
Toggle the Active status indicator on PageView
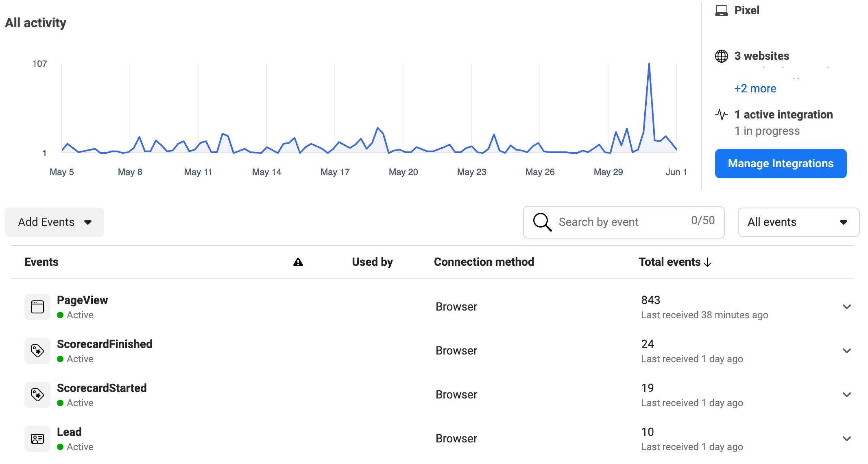[x=61, y=315]
